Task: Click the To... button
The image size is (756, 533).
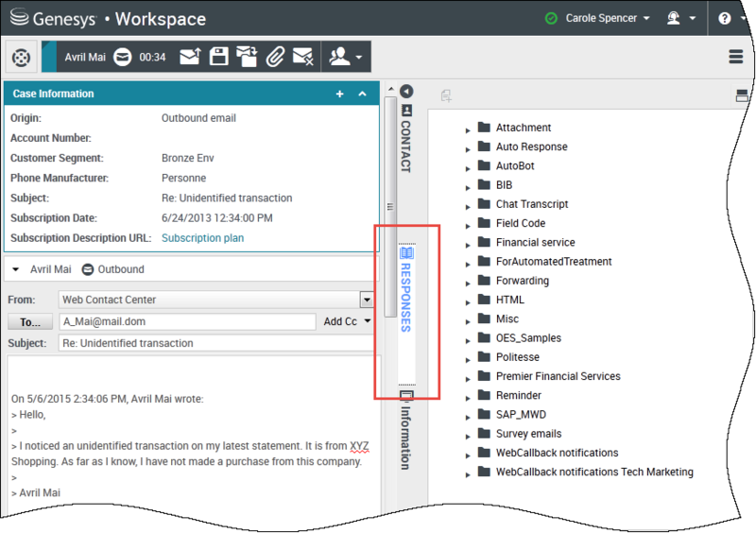Action: click(30, 321)
